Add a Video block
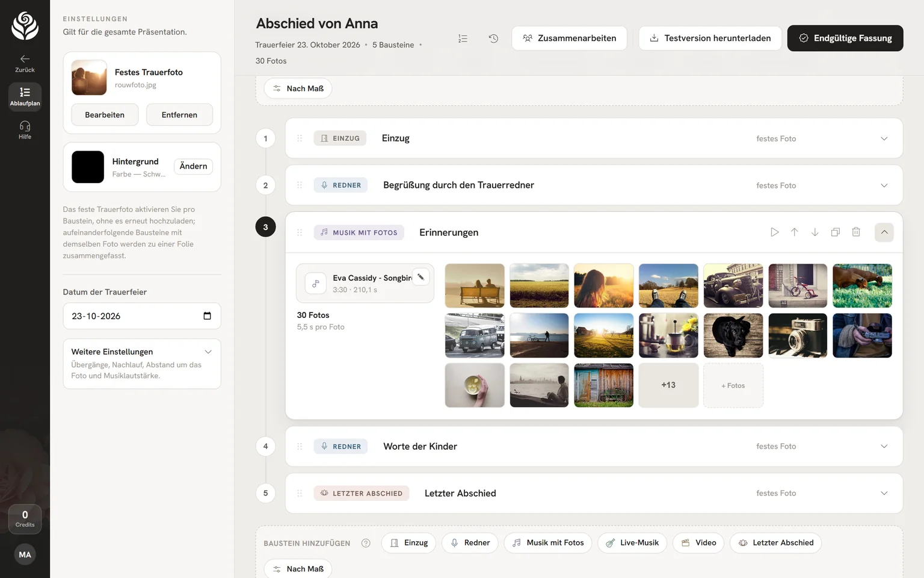The height and width of the screenshot is (578, 924). (x=698, y=543)
